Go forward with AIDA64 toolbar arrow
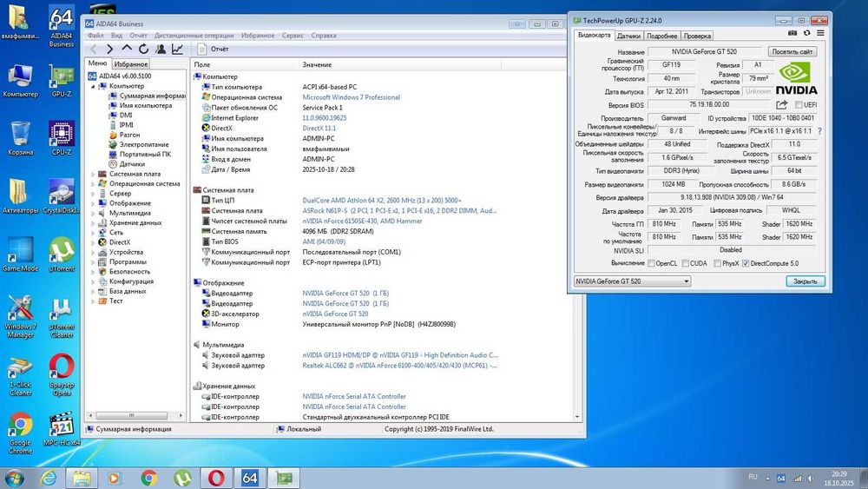 [109, 50]
